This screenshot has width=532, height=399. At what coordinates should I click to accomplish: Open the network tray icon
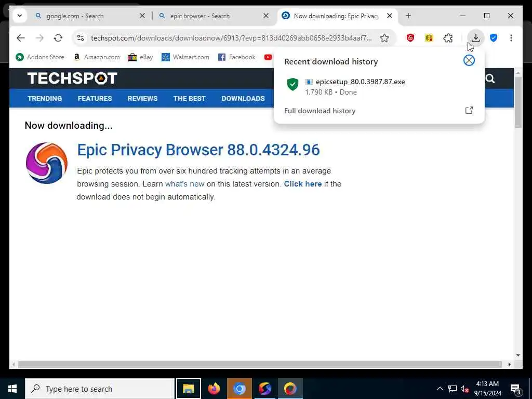453,389
